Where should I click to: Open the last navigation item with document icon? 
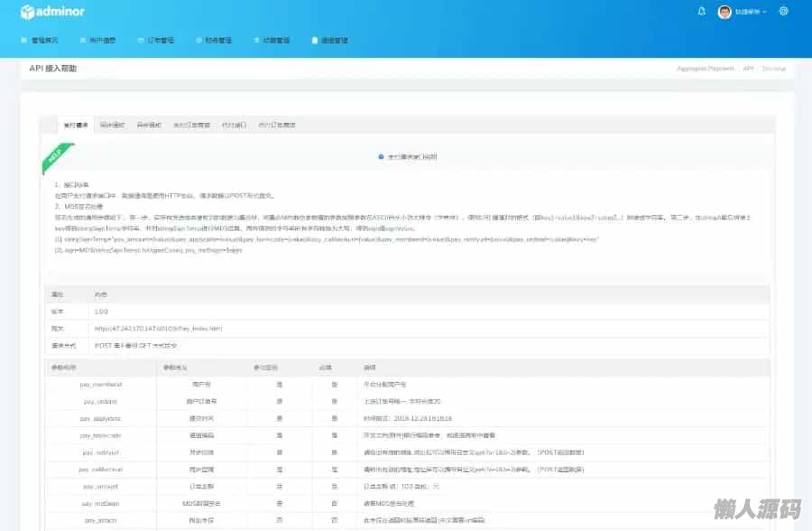pyautogui.click(x=330, y=40)
